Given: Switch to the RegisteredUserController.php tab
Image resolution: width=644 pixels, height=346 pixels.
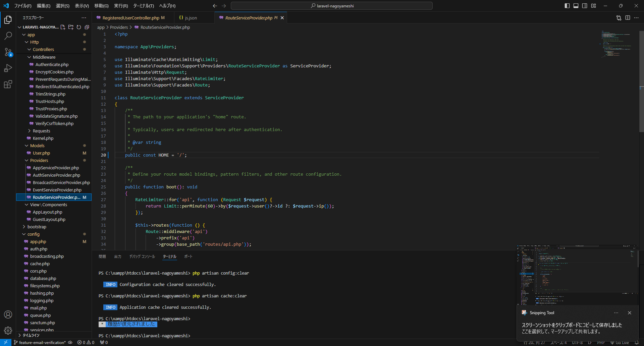Looking at the screenshot, I should click(131, 18).
